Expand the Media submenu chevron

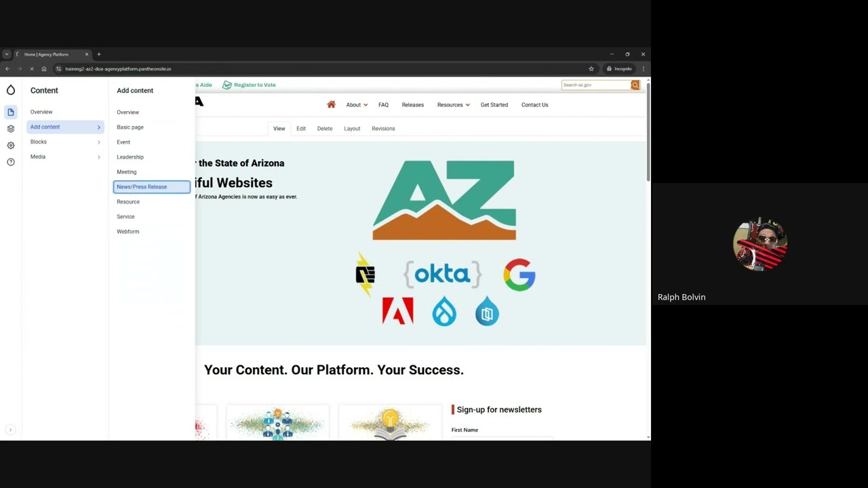click(x=99, y=157)
